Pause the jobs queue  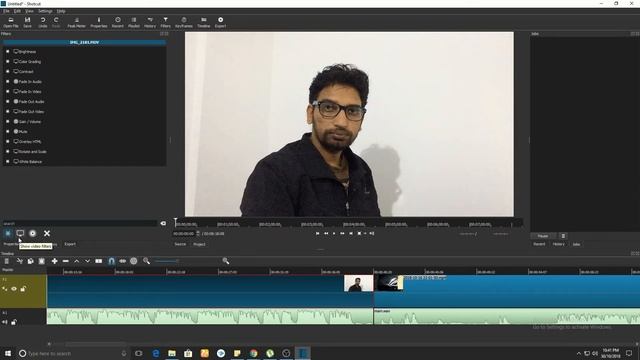[543, 236]
